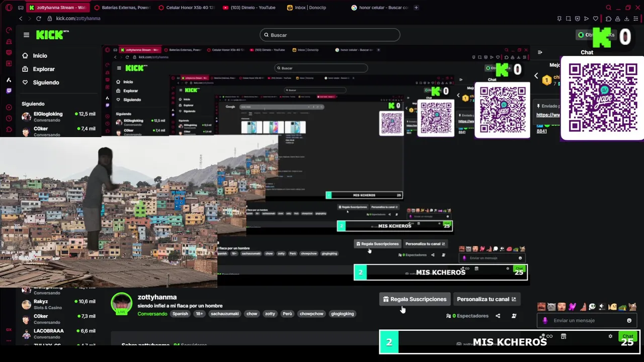
Task: Share the stream via share icon
Action: pyautogui.click(x=498, y=316)
